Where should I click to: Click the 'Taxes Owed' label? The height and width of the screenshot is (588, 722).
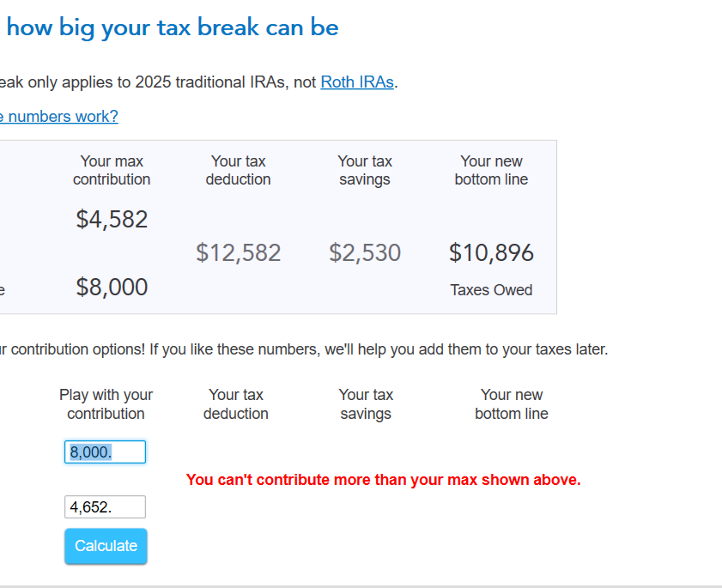pos(491,290)
